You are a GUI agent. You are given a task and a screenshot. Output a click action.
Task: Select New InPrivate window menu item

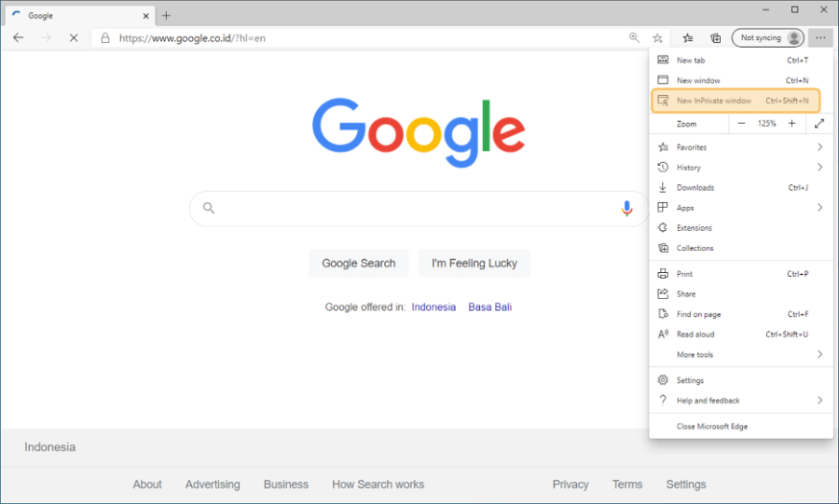[736, 101]
